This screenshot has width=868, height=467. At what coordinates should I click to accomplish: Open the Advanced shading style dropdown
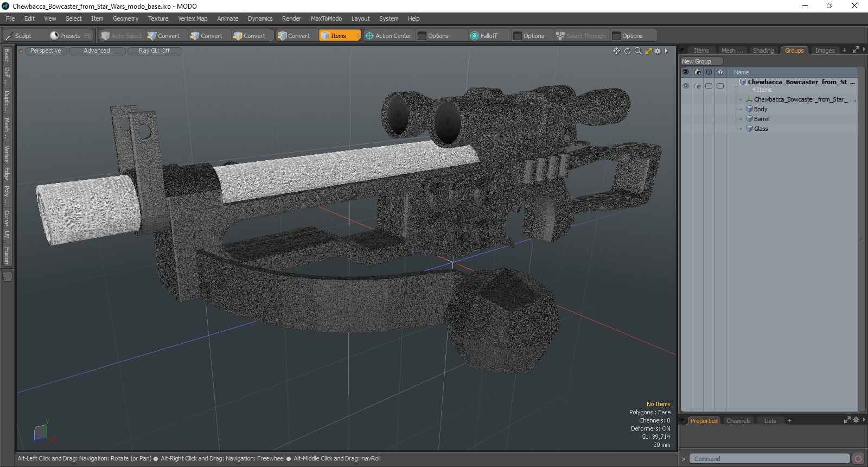click(97, 51)
